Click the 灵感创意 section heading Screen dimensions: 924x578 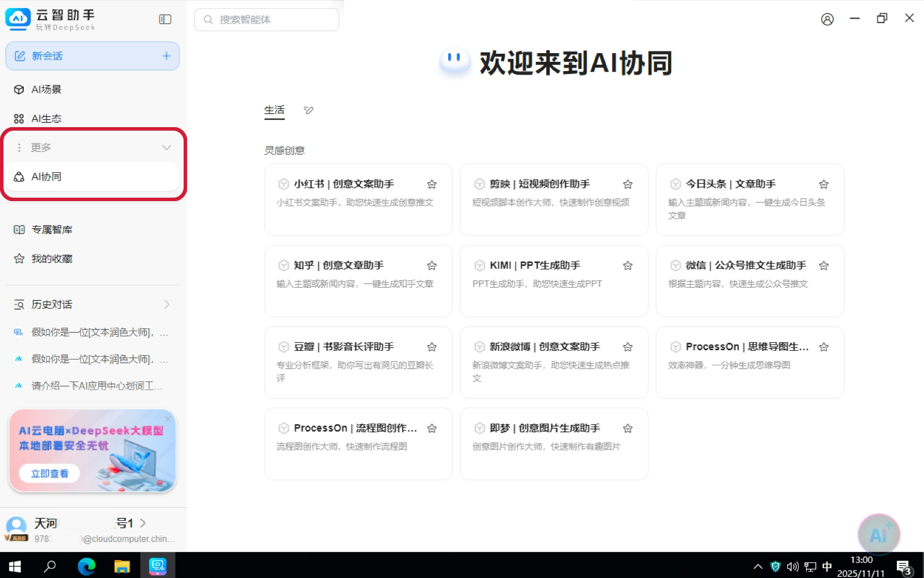[x=284, y=151]
